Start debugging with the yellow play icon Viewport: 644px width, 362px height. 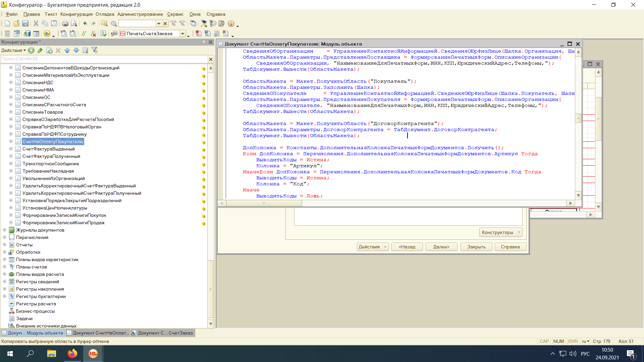coord(47,34)
